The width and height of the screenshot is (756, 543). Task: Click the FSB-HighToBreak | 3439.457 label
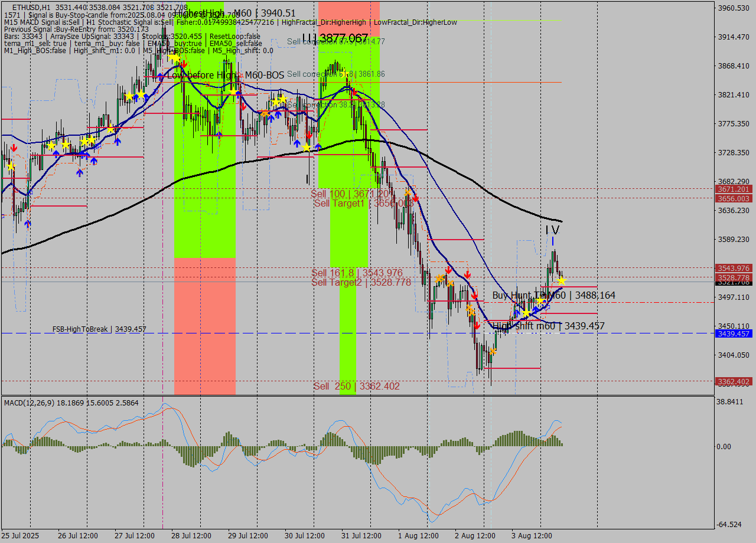point(99,329)
